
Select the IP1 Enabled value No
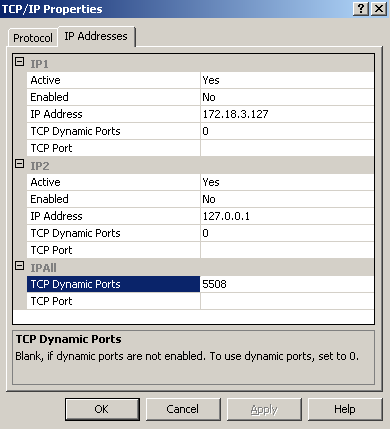click(287, 97)
